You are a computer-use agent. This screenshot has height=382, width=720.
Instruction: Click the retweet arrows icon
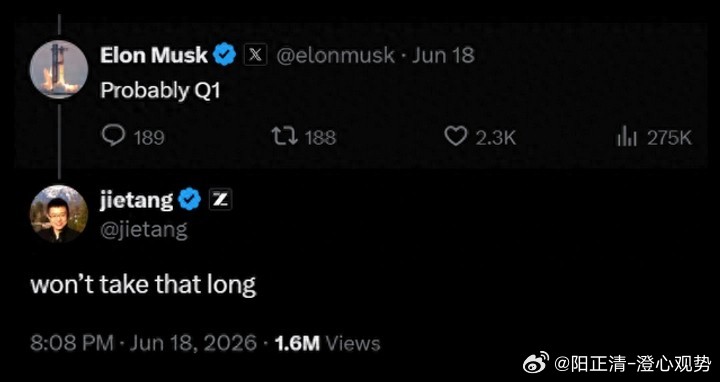(x=285, y=136)
